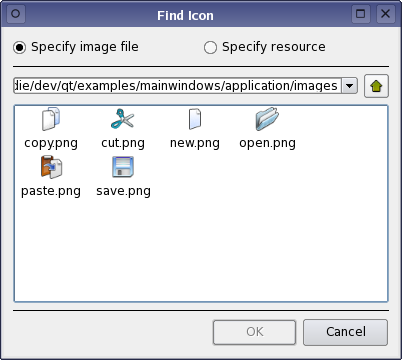The image size is (402, 360).
Task: Go up one directory with green arrow
Action: click(376, 86)
